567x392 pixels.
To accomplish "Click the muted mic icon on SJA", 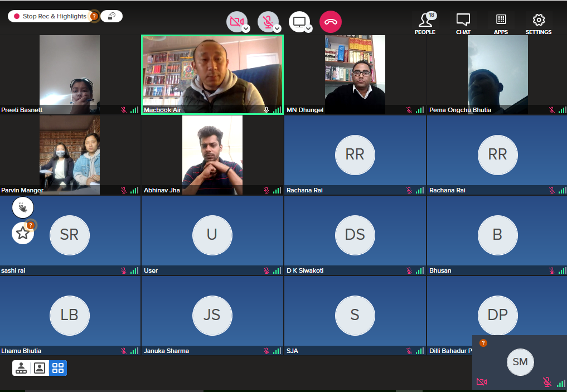I will point(409,351).
